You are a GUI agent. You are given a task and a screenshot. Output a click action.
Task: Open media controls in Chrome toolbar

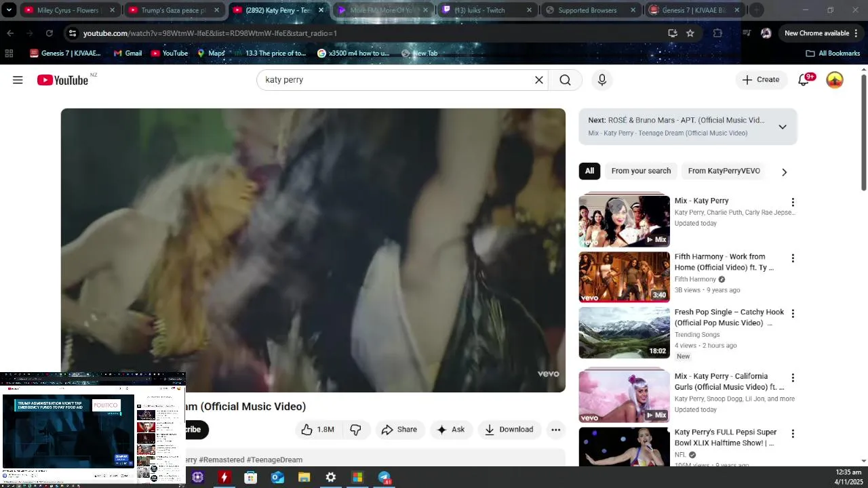pyautogui.click(x=747, y=33)
